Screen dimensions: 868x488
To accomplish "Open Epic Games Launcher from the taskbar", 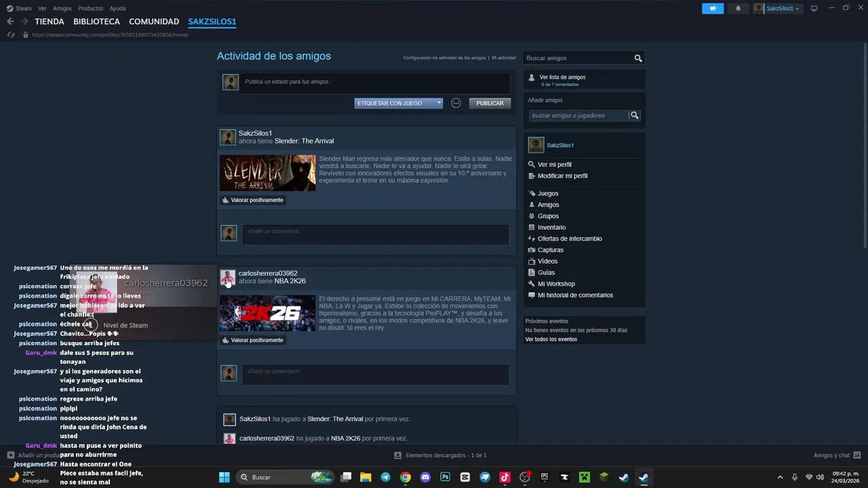I will tap(545, 477).
